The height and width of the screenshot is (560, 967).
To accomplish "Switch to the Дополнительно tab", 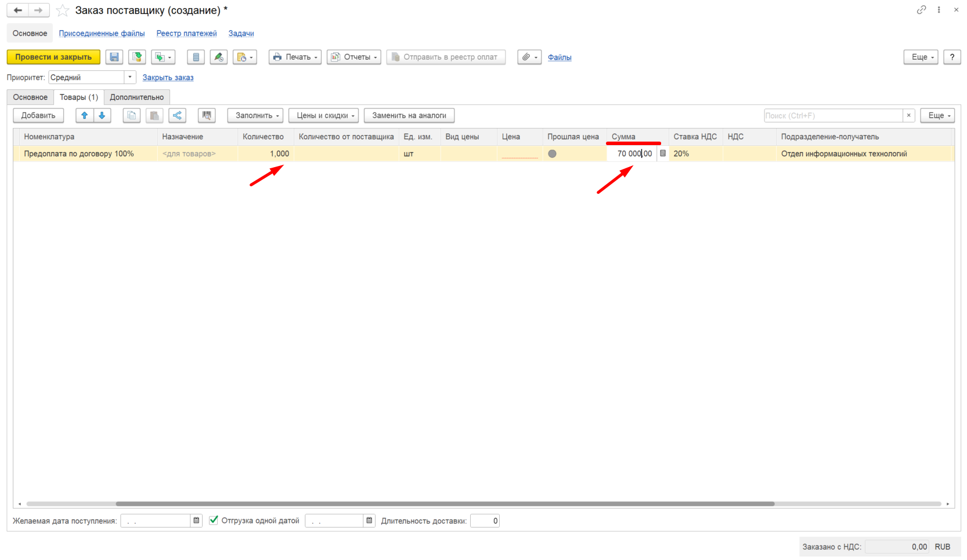I will [137, 97].
